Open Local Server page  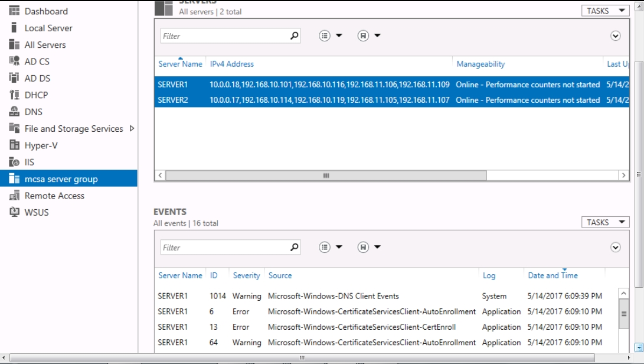48,28
